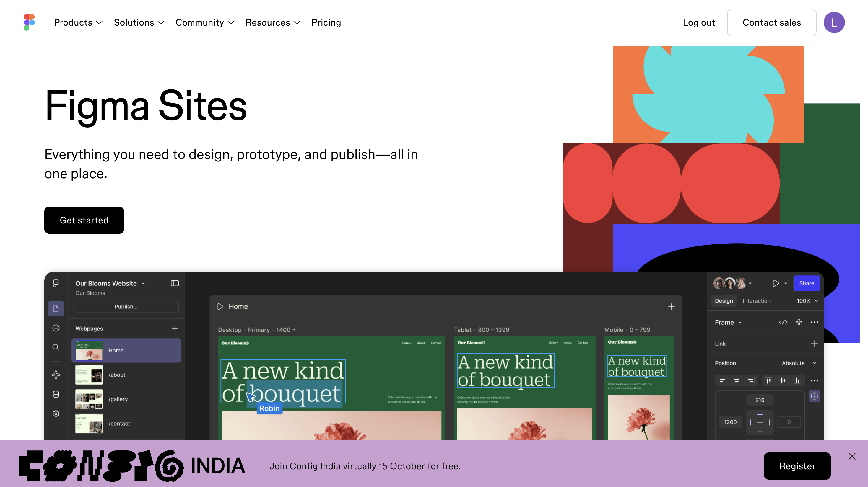
Task: Click the Mobile · 0 – 799 breakpoint label
Action: coord(627,330)
